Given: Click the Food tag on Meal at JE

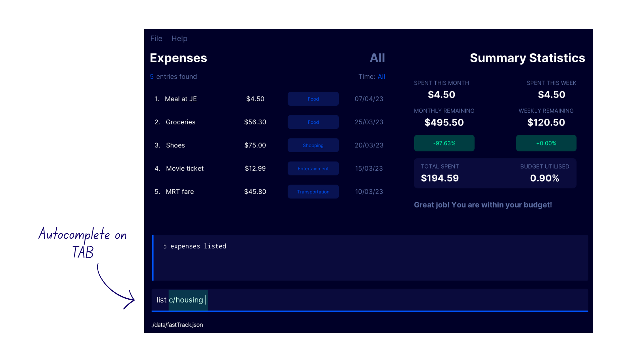Looking at the screenshot, I should click(313, 99).
